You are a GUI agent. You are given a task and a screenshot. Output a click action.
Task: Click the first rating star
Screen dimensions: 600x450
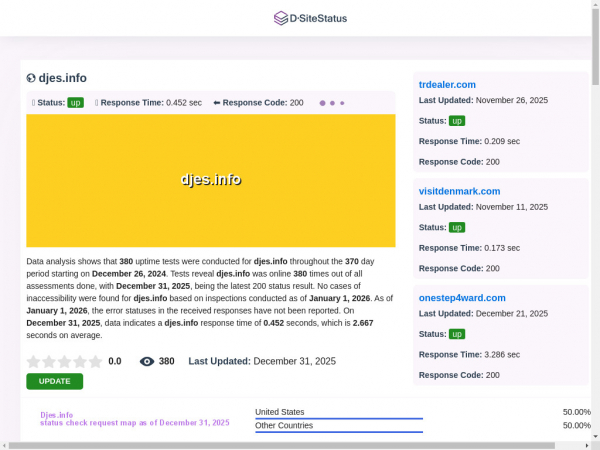(34, 362)
